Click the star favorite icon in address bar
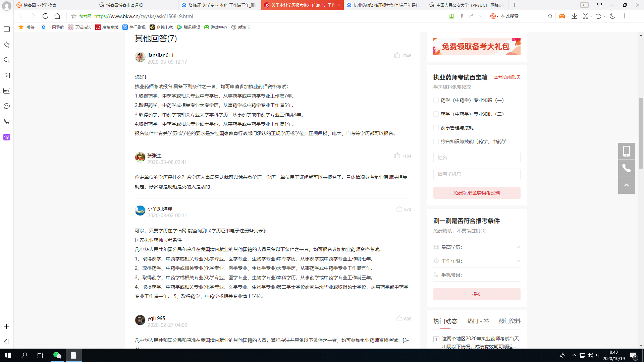Viewport: 644px width, 362px height. point(74,16)
